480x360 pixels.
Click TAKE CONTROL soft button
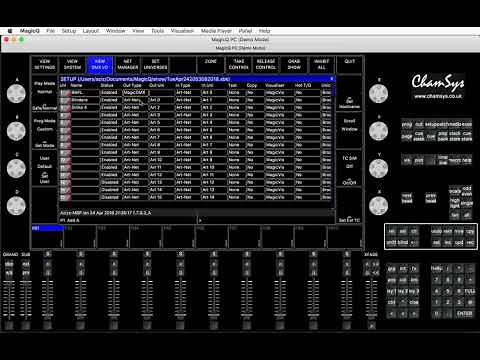pyautogui.click(x=239, y=64)
